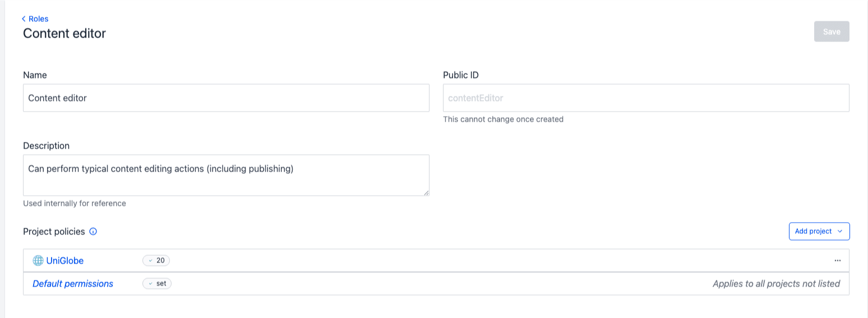This screenshot has height=318, width=868.
Task: Click the Content editor page heading
Action: pyautogui.click(x=64, y=34)
